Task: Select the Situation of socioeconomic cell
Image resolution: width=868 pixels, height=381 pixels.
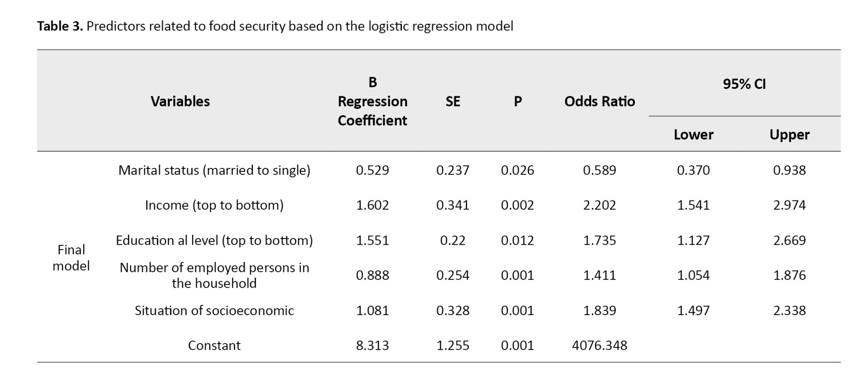Action: coord(214,311)
